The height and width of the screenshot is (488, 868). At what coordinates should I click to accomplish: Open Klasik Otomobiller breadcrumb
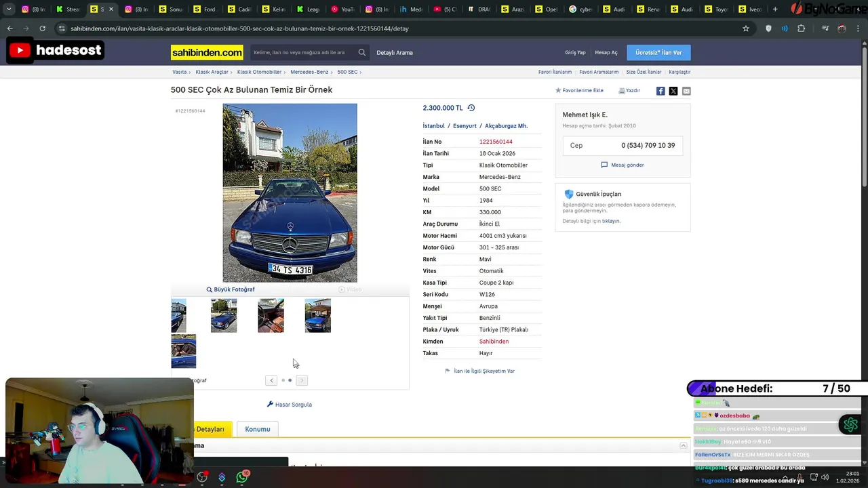coord(259,72)
